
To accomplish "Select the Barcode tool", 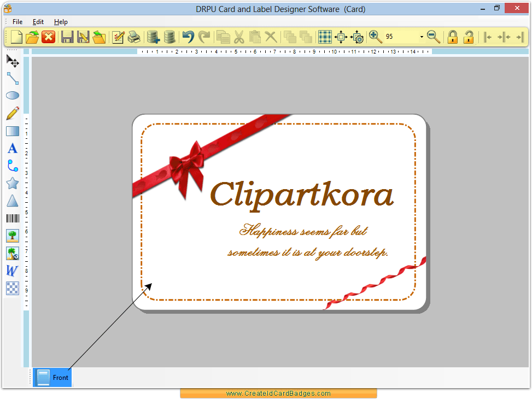I will 12,218.
